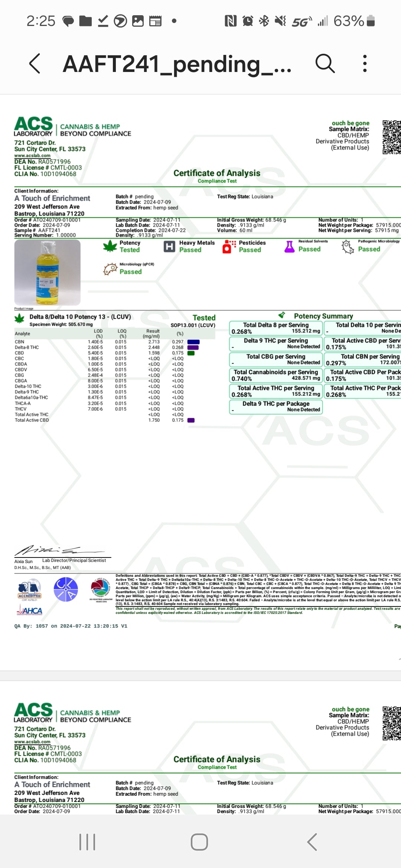Open the three-dot more options menu

[365, 63]
